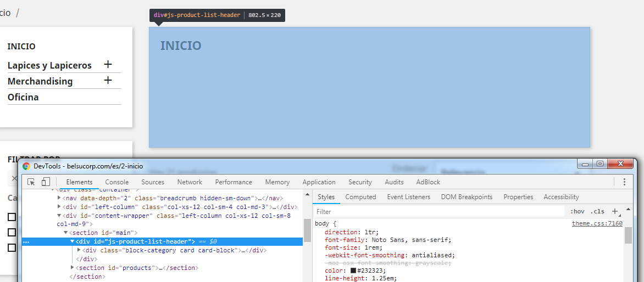This screenshot has height=282, width=644.
Task: Click the Elements panel vertical scrollbar
Action: (307, 230)
